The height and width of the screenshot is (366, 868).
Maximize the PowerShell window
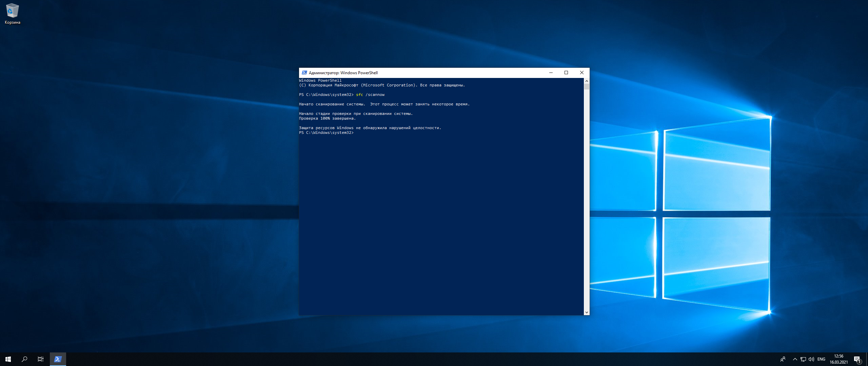pos(566,73)
